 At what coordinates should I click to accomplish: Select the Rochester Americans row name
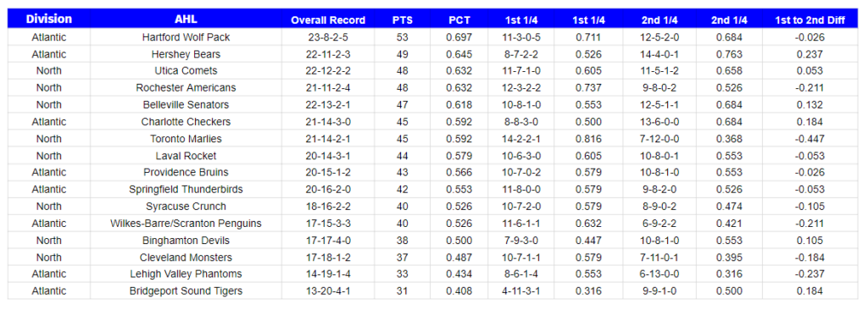[186, 88]
